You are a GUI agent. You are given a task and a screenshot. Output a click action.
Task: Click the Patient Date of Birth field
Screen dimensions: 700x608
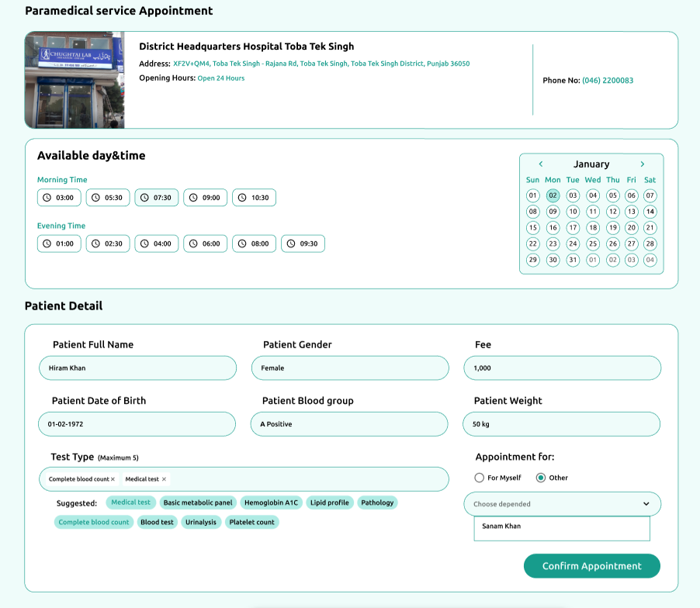click(137, 424)
